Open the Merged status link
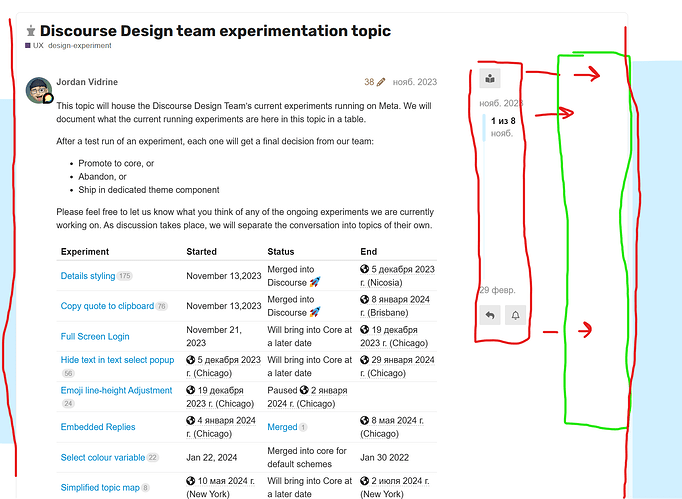The width and height of the screenshot is (682, 499). (282, 427)
